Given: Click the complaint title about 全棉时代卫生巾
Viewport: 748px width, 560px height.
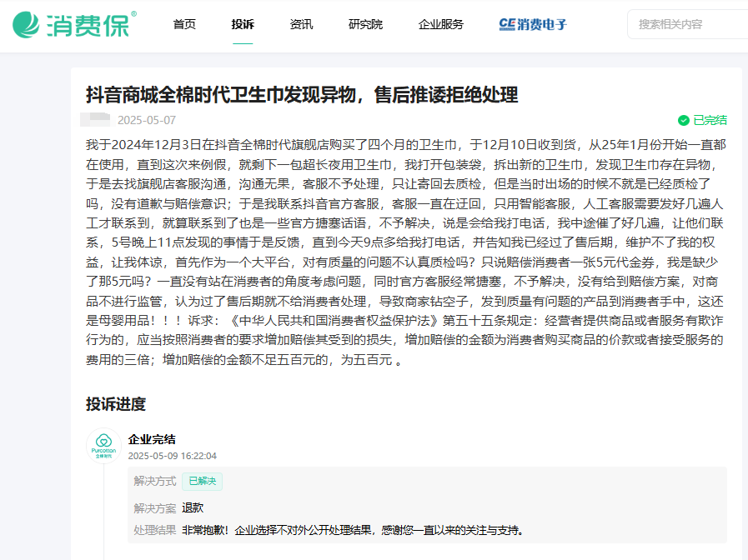Looking at the screenshot, I should pos(302,94).
